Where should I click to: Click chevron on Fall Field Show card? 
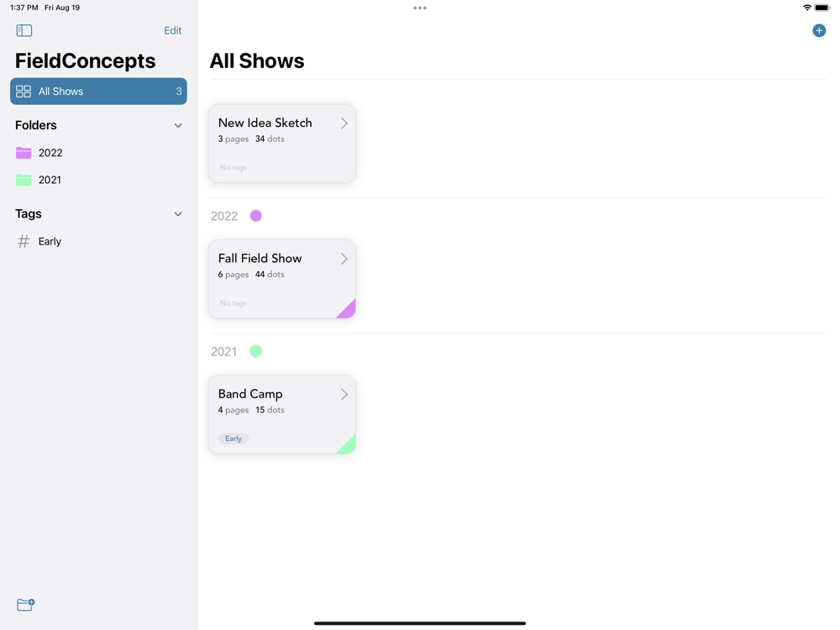pyautogui.click(x=344, y=259)
